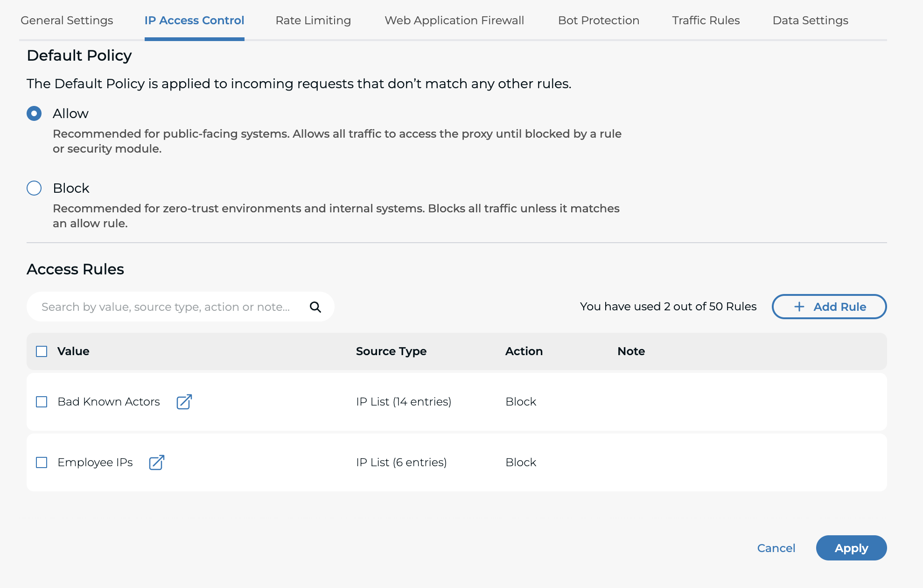Image resolution: width=923 pixels, height=588 pixels.
Task: Click the Apply button
Action: tap(851, 548)
